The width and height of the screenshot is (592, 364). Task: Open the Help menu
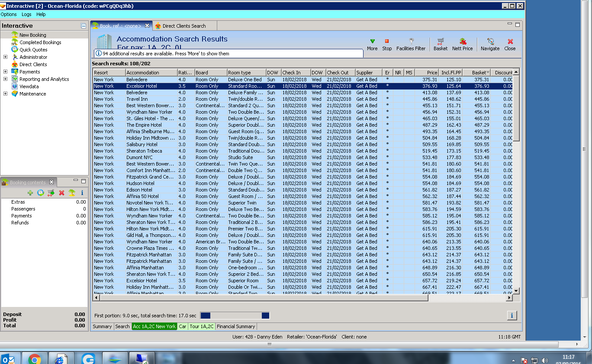pyautogui.click(x=41, y=14)
